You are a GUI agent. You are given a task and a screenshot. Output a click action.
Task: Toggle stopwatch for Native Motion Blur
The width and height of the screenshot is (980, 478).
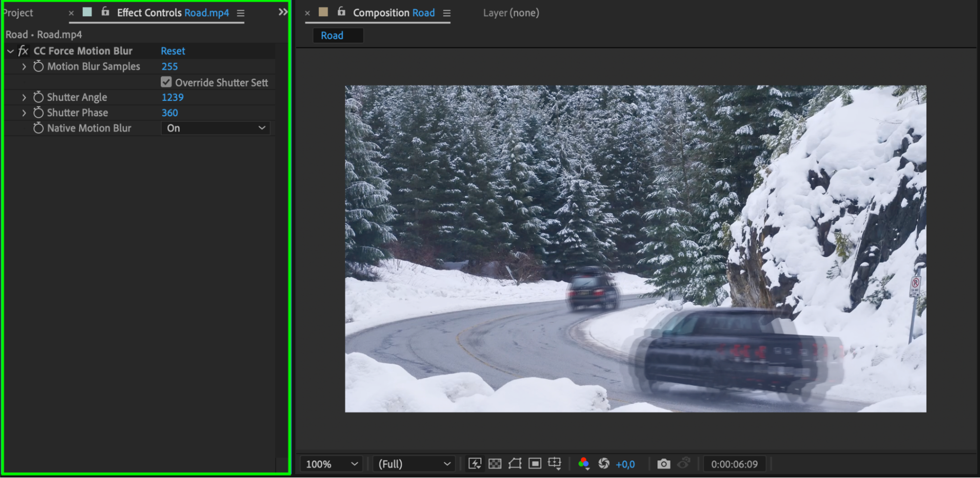(38, 128)
